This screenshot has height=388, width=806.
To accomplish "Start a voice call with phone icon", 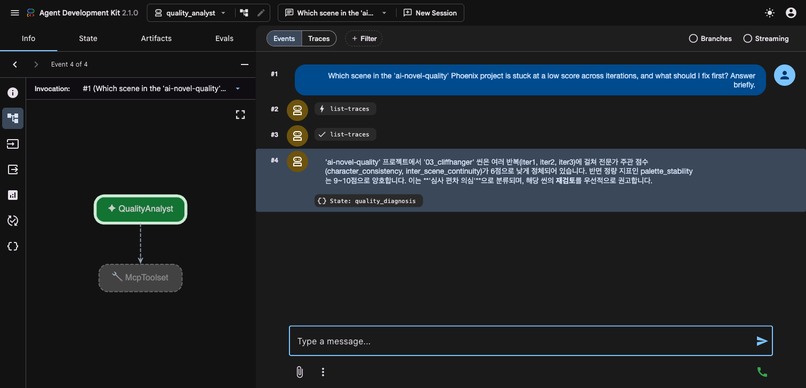I will pyautogui.click(x=762, y=372).
